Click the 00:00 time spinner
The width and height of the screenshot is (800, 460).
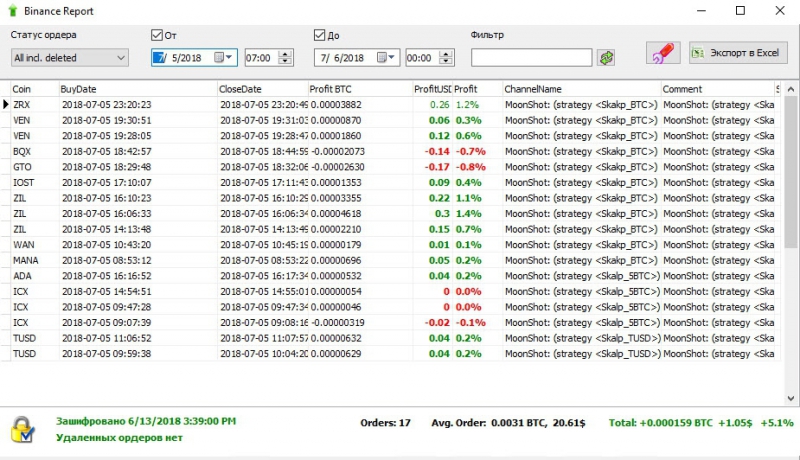(x=446, y=58)
